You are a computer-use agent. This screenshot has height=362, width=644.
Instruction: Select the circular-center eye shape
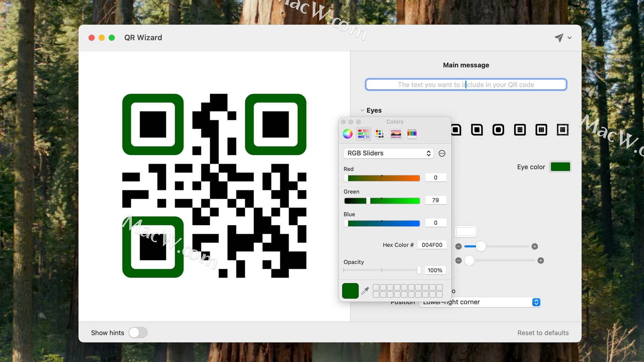pyautogui.click(x=498, y=130)
